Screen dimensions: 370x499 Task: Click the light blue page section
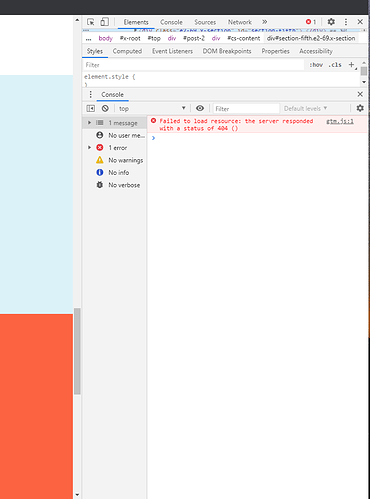pos(36,194)
